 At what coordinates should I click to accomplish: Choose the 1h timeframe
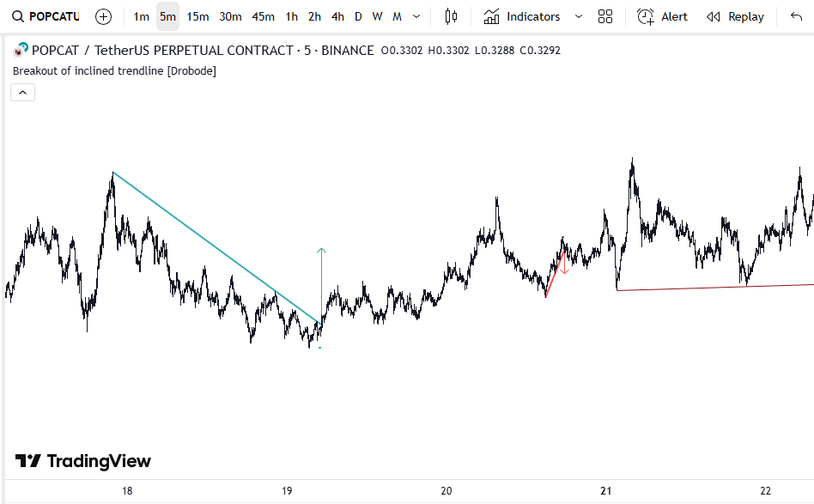[x=291, y=16]
